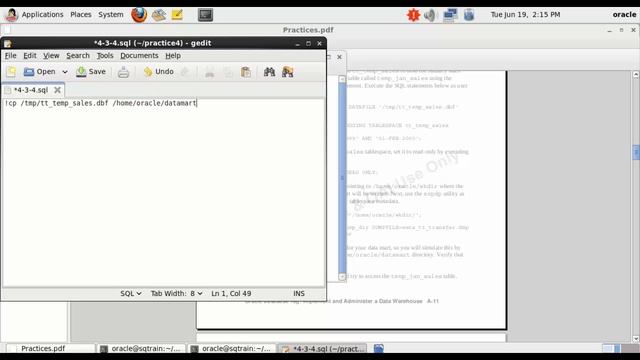This screenshot has width=640, height=360.
Task: Launch Firefox from the top panel
Action: tap(139, 15)
